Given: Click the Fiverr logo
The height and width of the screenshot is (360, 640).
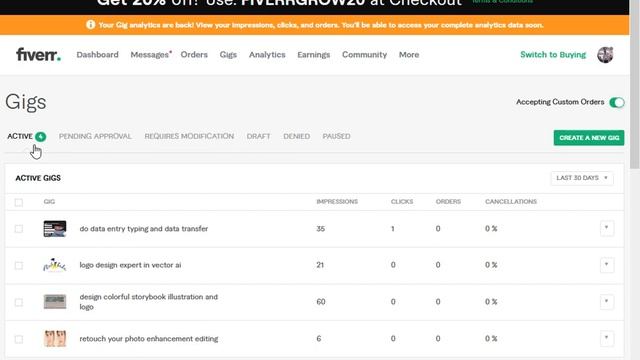Looking at the screenshot, I should [38, 54].
